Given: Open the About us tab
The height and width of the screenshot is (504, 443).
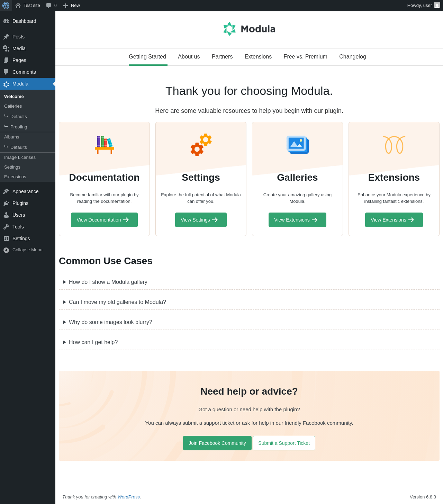Looking at the screenshot, I should coord(189,57).
